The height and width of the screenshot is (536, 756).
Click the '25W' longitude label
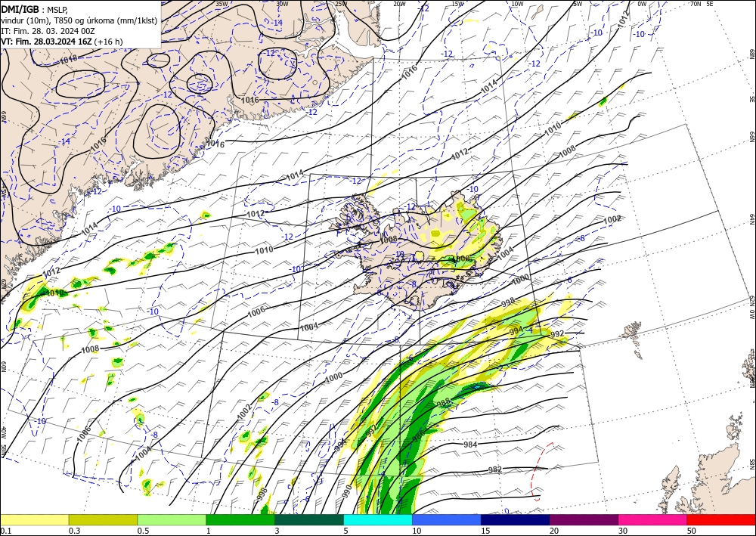341,4
